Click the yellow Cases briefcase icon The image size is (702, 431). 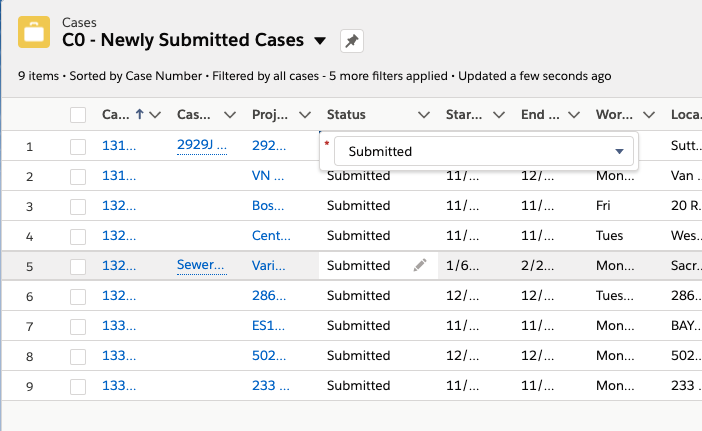coord(35,31)
